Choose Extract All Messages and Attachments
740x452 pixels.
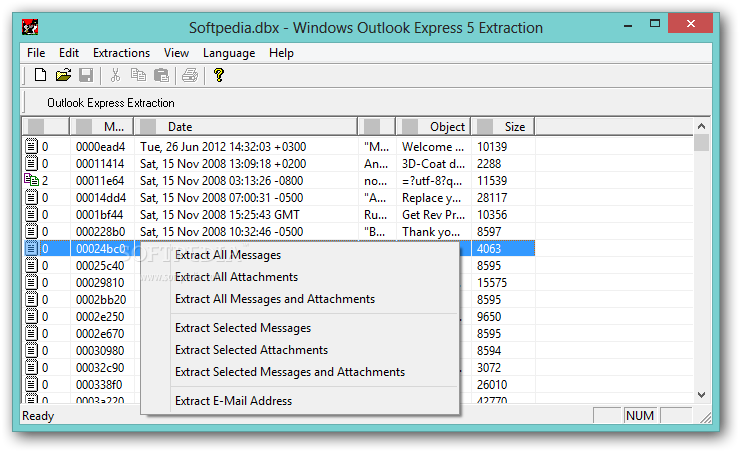click(x=300, y=299)
